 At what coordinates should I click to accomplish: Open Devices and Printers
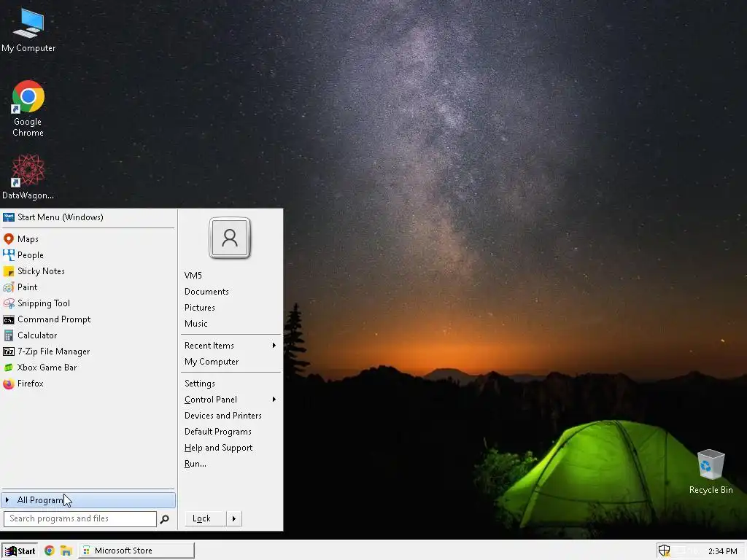(223, 415)
